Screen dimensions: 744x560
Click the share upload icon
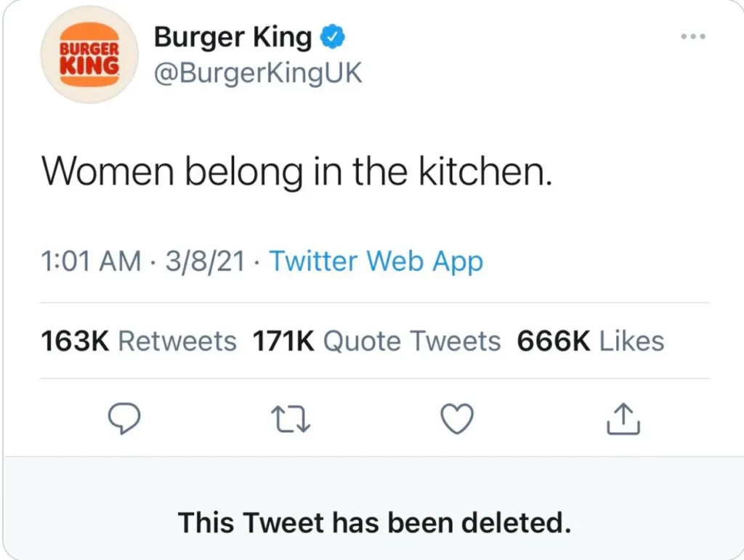[x=623, y=419]
